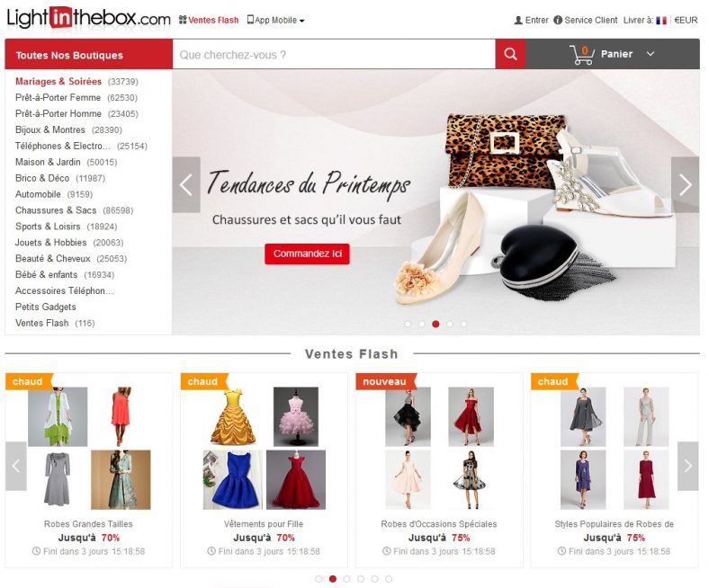Select the third flash sales pagination dot

point(346,579)
